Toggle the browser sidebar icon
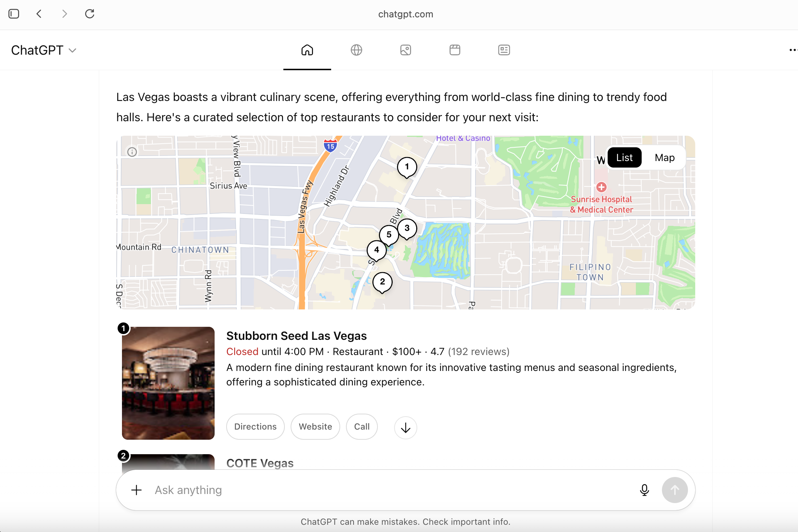 coord(14,14)
